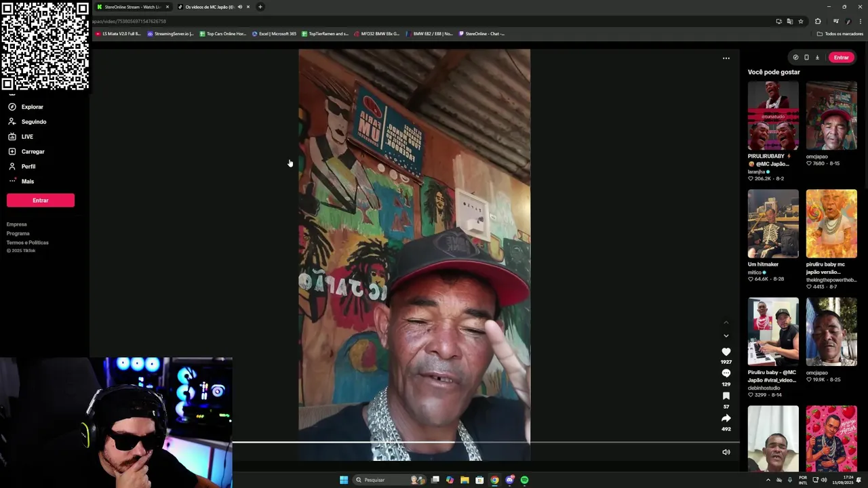The width and height of the screenshot is (868, 488).
Task: Click the translate page icon in address bar
Action: pos(789,22)
